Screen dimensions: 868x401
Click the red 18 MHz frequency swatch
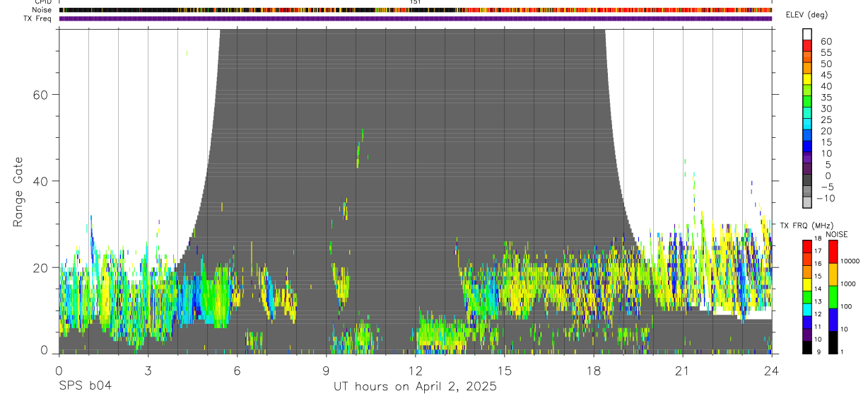pos(808,245)
